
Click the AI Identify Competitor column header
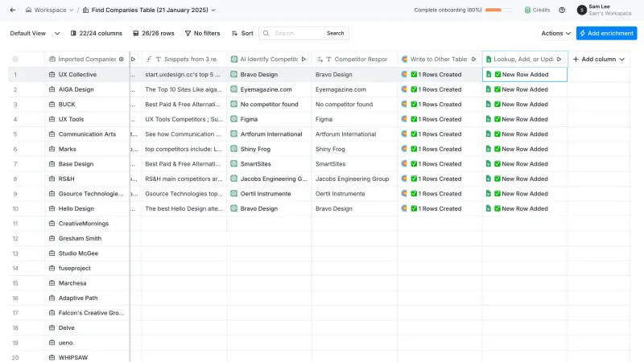(269, 59)
